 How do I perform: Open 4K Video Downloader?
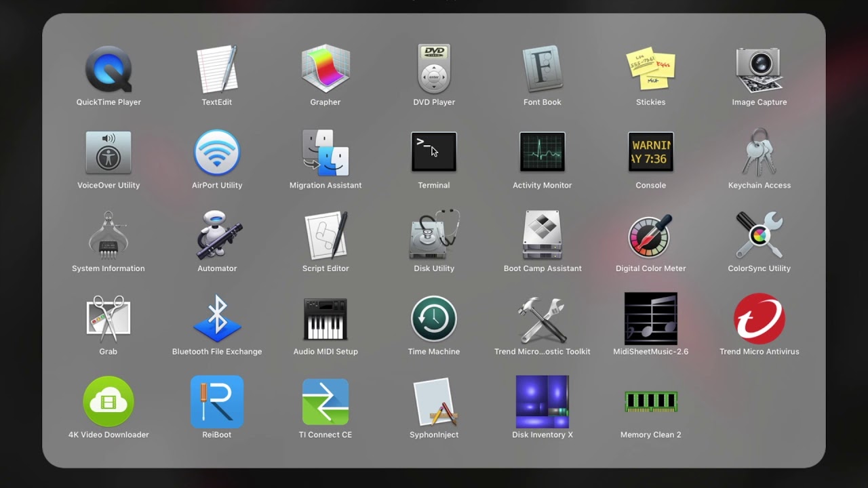pos(108,402)
